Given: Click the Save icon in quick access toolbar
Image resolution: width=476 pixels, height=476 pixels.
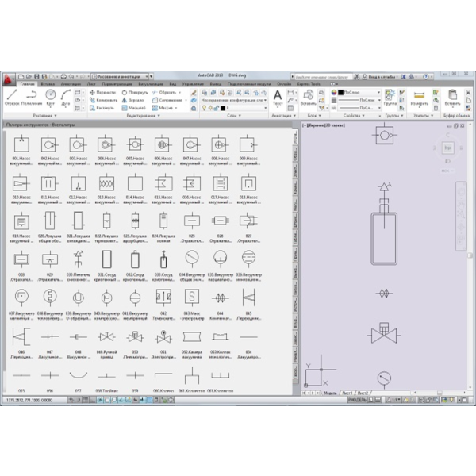Looking at the screenshot, I should [x=36, y=76].
